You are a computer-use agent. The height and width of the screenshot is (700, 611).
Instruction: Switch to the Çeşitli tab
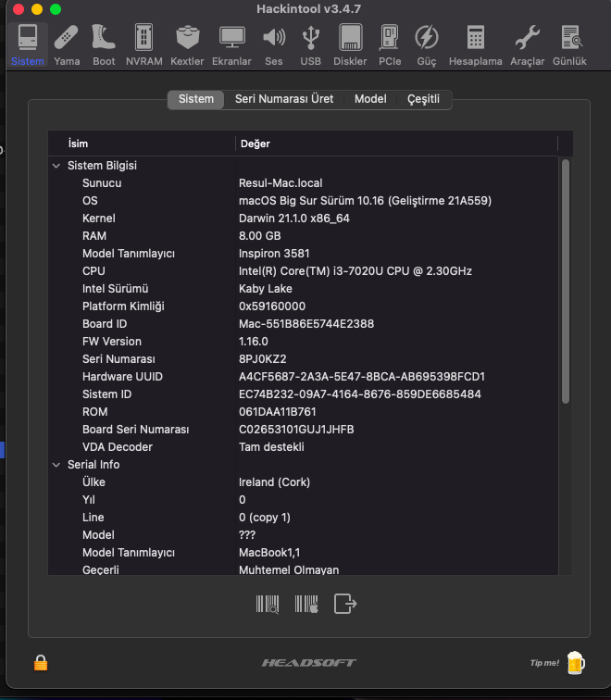(423, 99)
